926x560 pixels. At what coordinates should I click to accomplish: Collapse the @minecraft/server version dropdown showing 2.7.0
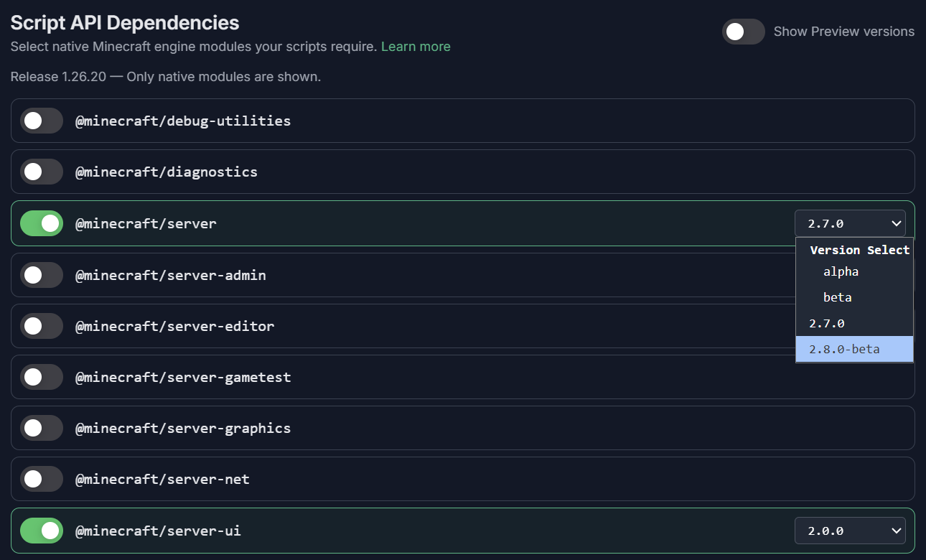(850, 223)
